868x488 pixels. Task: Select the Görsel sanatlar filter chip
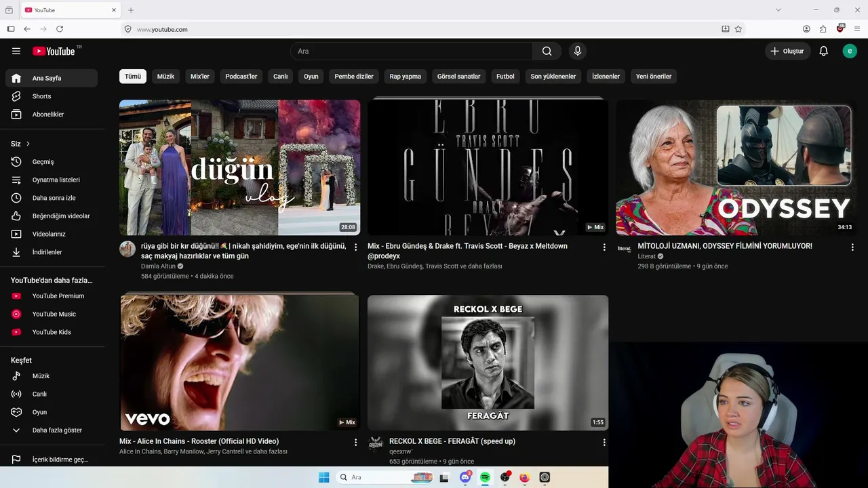point(459,77)
